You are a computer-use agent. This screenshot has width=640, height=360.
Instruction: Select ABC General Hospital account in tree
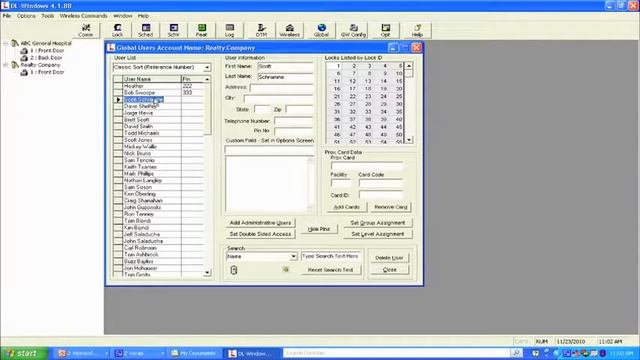pos(46,43)
